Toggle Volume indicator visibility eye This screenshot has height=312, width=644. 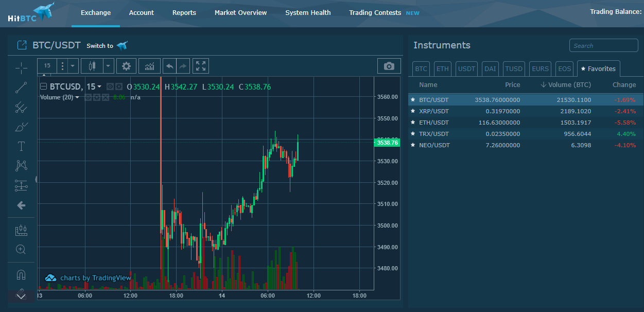(88, 97)
